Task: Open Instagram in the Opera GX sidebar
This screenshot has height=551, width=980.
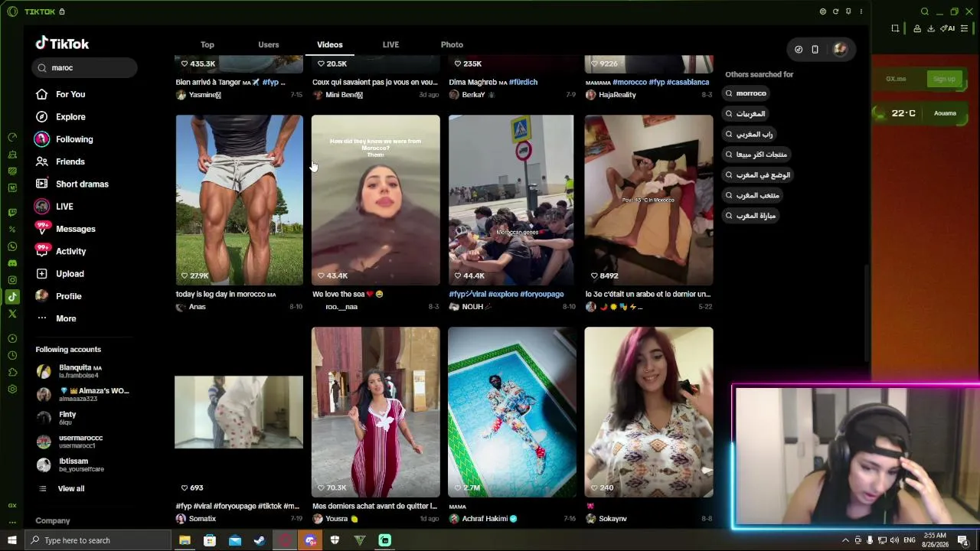Action: coord(12,280)
